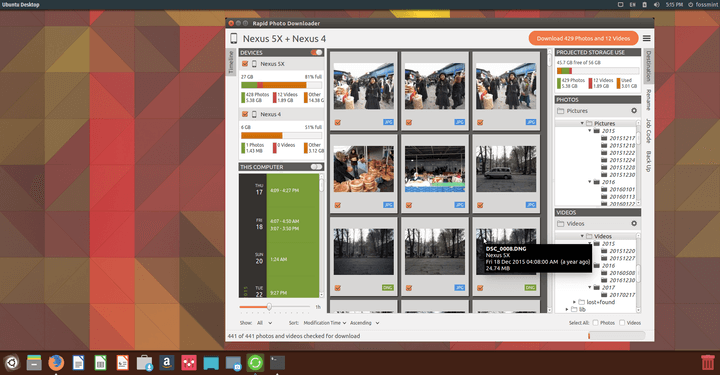Open the Sort Modification Time dropdown
Image resolution: width=720 pixels, height=375 pixels.
[325, 323]
